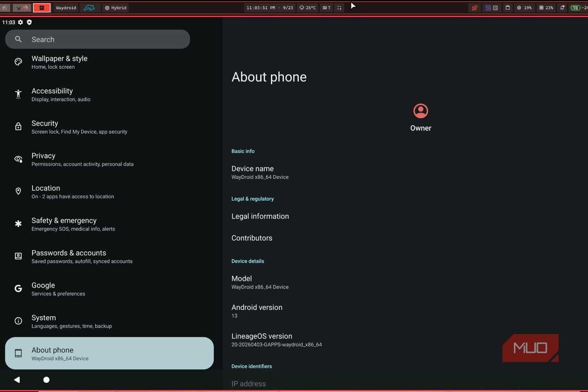Click the green 78 battery indicator
The image size is (588, 392).
coord(575,8)
